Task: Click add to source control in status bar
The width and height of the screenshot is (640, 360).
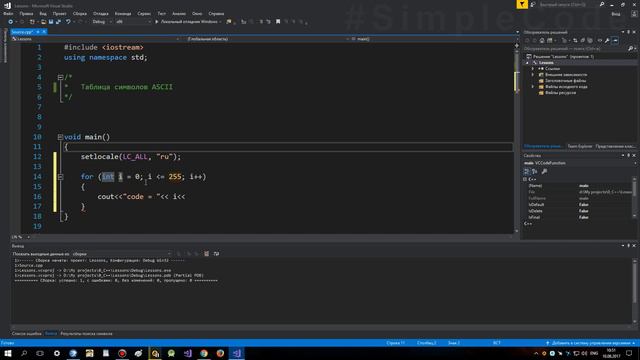Action: pos(590,343)
